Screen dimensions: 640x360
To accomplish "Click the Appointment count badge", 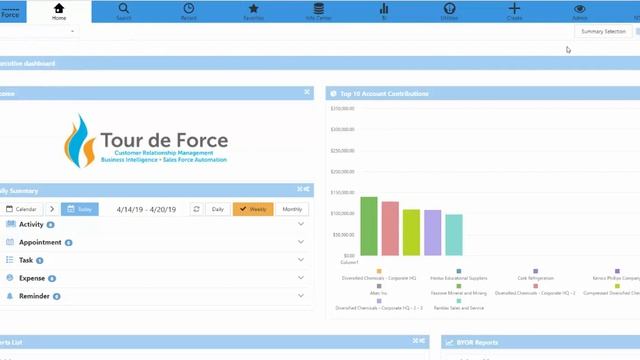I will (x=69, y=243).
